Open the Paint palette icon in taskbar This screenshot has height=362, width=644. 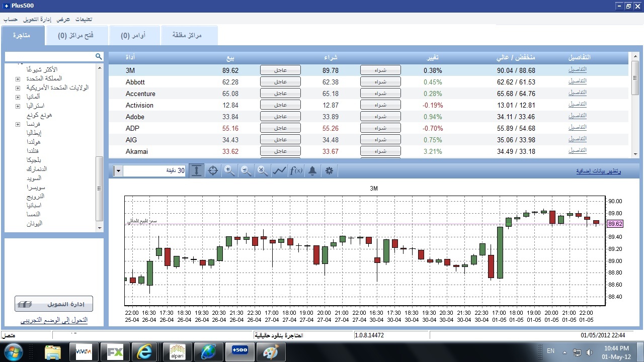271,352
